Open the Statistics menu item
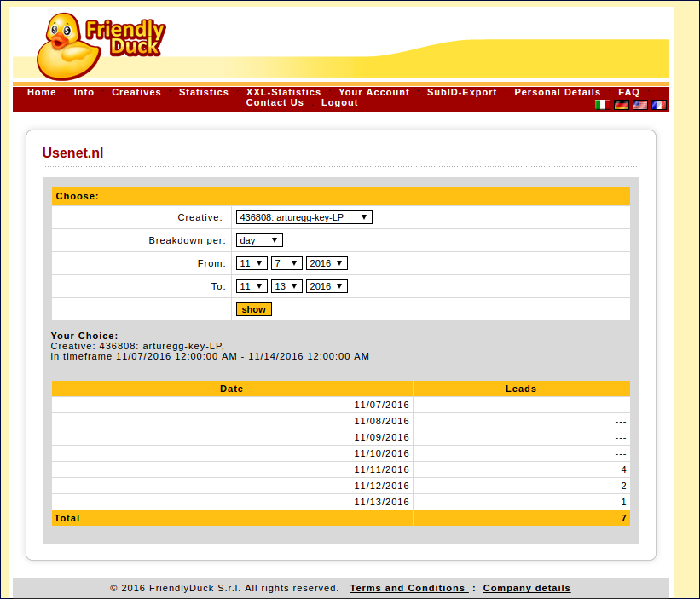700x599 pixels. coord(204,92)
